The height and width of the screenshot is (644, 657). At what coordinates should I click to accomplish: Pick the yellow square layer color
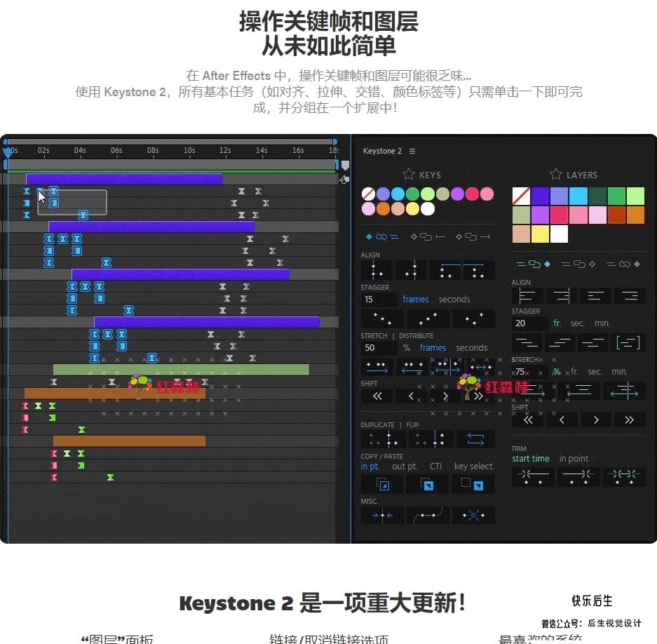click(540, 234)
